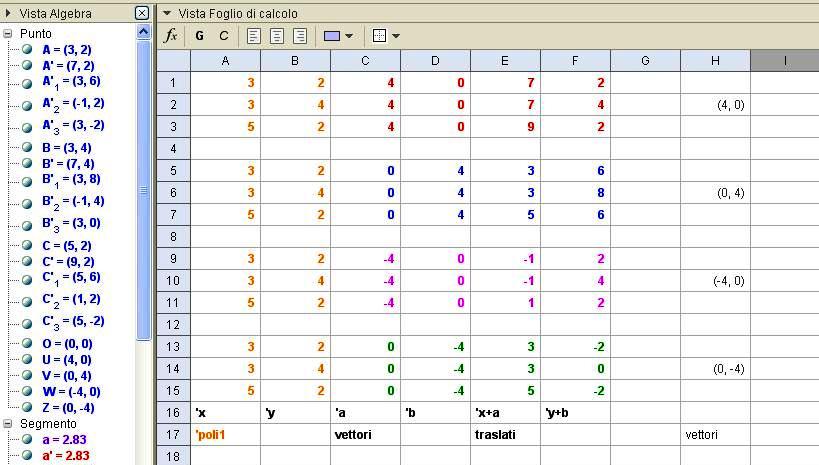Align cell text left
The image size is (819, 465).
point(254,36)
